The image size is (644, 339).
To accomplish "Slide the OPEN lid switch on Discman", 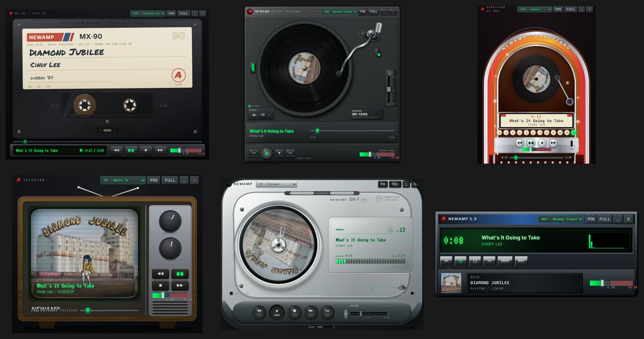I will tap(323, 327).
